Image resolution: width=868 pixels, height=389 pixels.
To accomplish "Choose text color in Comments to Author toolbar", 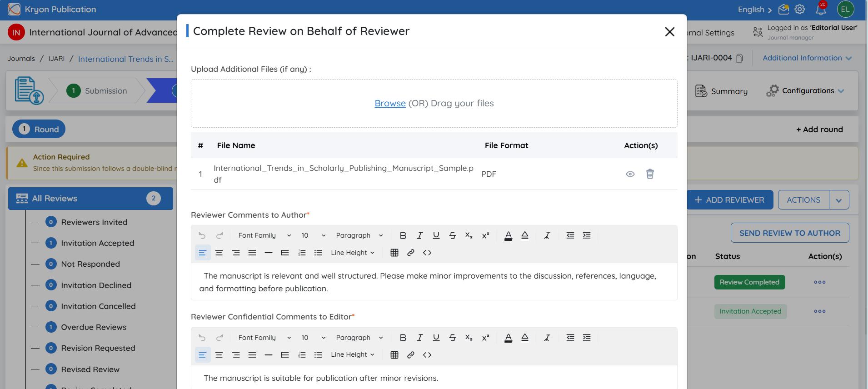I will [x=508, y=235].
